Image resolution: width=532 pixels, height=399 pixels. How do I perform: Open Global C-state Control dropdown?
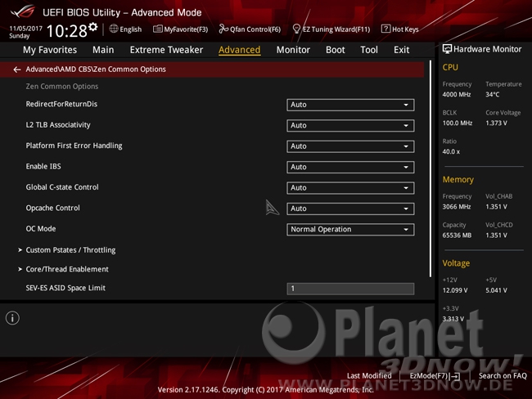point(350,188)
